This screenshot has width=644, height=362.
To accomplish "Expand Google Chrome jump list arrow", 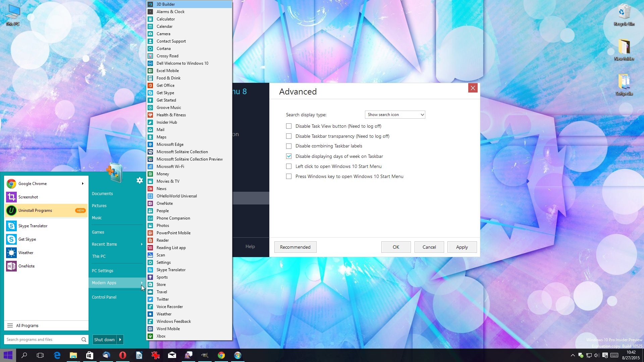I will click(83, 184).
